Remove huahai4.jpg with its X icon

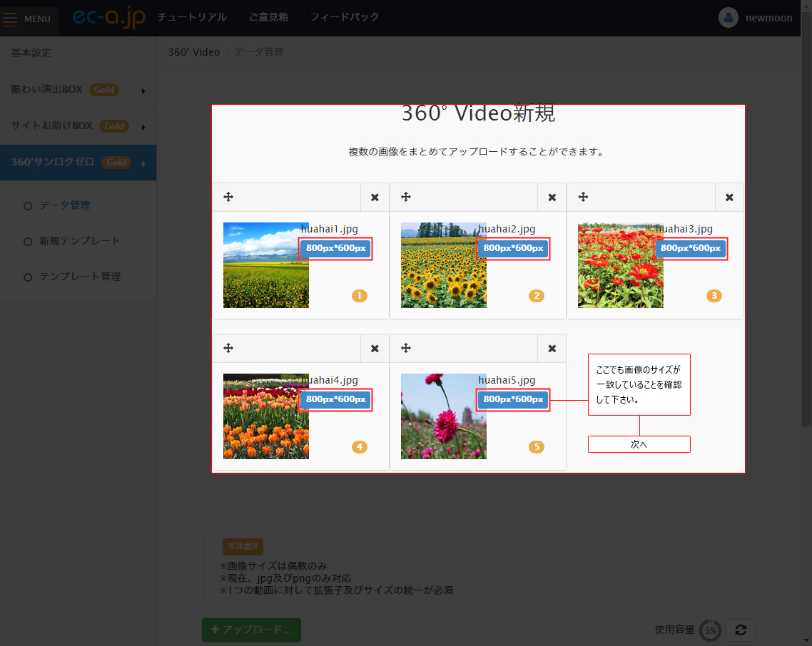tap(375, 349)
